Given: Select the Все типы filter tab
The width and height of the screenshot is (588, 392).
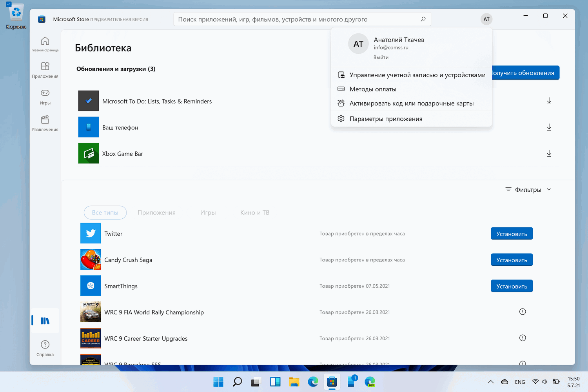Looking at the screenshot, I should (x=105, y=212).
